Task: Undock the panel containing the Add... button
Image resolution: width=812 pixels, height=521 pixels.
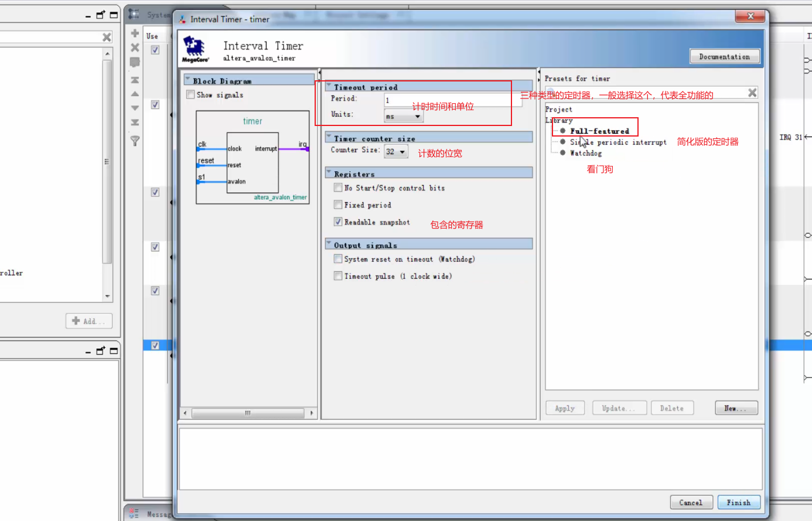Action: coord(101,15)
